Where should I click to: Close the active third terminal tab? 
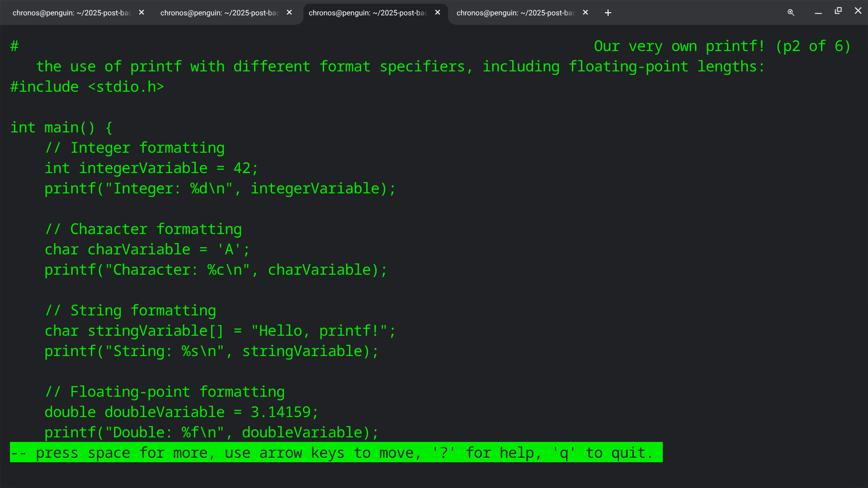438,13
